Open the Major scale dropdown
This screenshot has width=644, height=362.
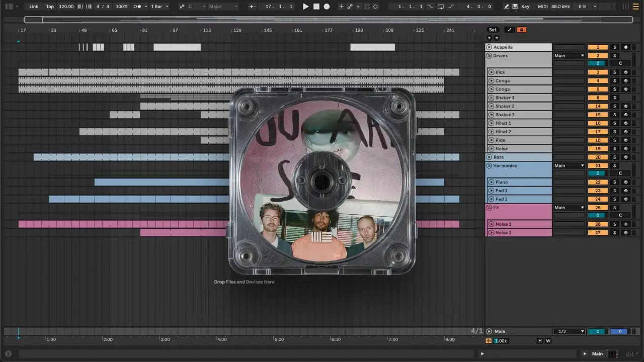pos(223,7)
